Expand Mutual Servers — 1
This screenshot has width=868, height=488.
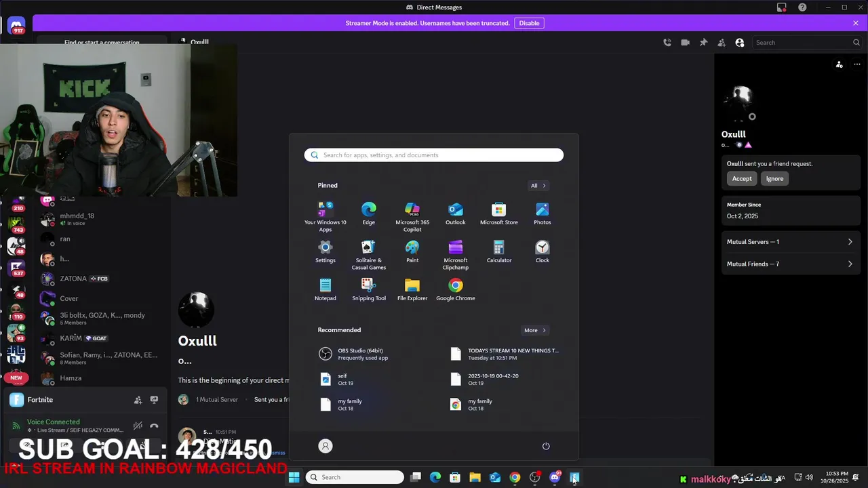click(789, 242)
